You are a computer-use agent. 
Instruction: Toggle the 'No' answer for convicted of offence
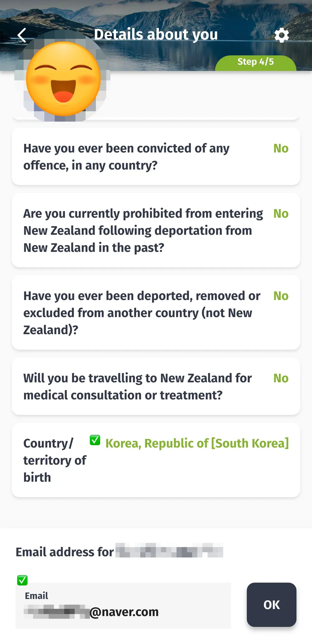[x=281, y=149]
